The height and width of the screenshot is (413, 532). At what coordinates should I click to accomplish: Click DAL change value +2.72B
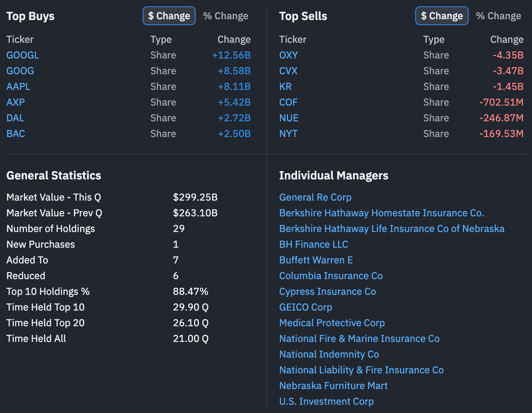[234, 118]
